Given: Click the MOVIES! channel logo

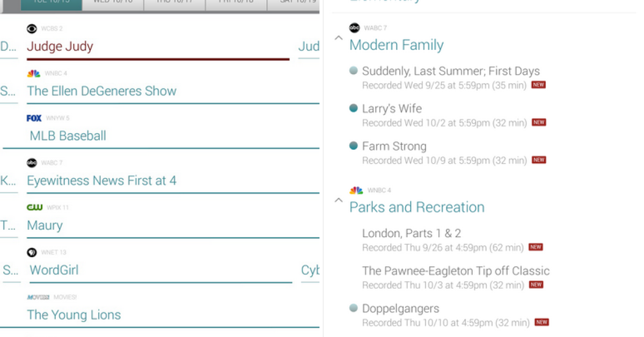Looking at the screenshot, I should (38, 297).
